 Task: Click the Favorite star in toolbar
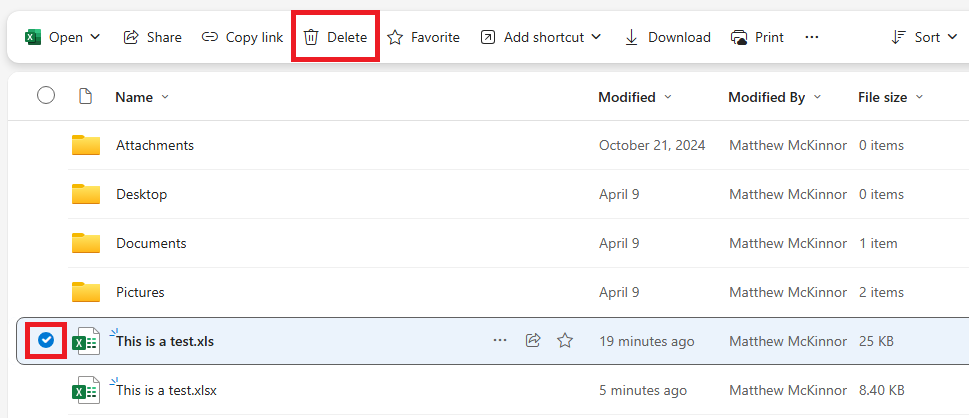[396, 37]
